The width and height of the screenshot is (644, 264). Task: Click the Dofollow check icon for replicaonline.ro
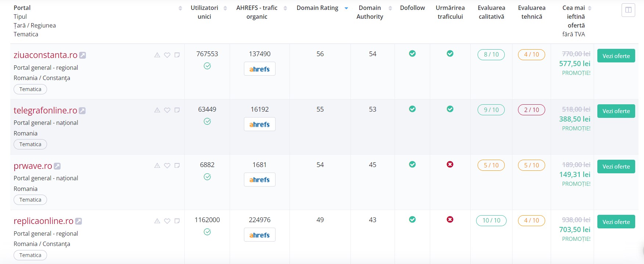pyautogui.click(x=413, y=220)
